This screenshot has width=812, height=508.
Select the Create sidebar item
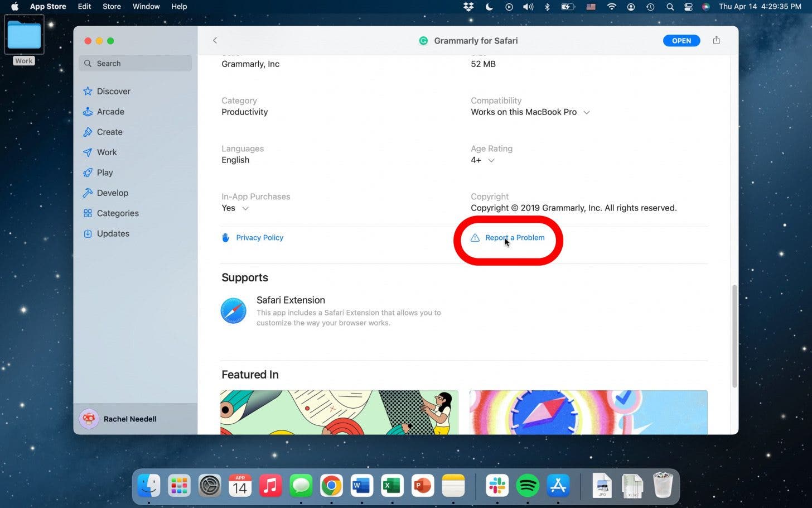[x=109, y=132]
